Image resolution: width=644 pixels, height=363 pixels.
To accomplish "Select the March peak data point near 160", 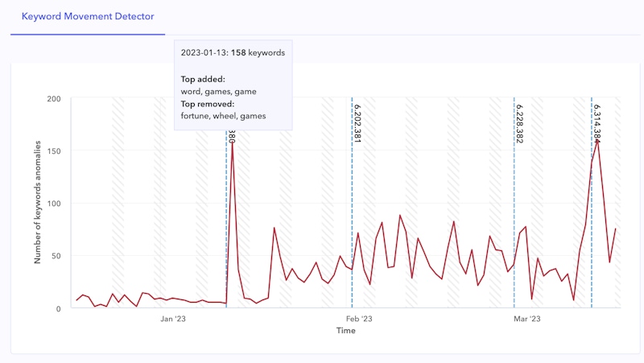I will [597, 141].
